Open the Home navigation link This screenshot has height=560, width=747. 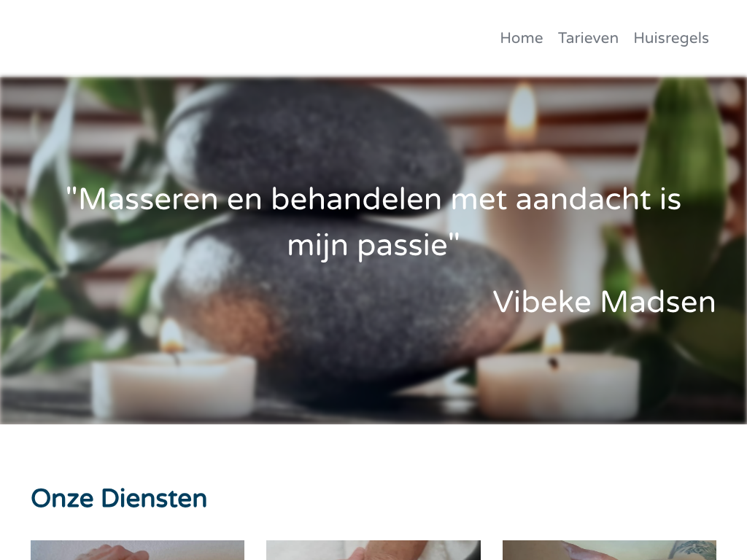521,38
